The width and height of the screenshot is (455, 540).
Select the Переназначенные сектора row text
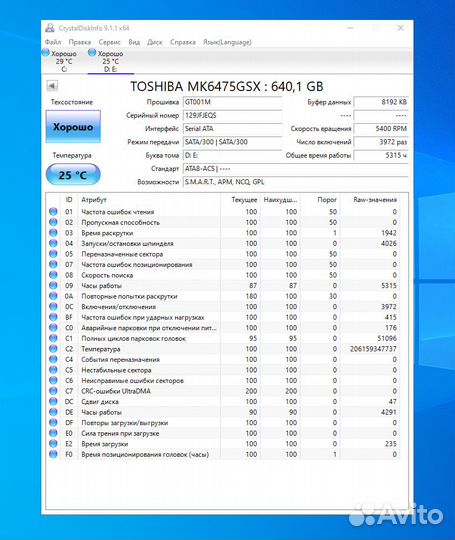coord(122,254)
